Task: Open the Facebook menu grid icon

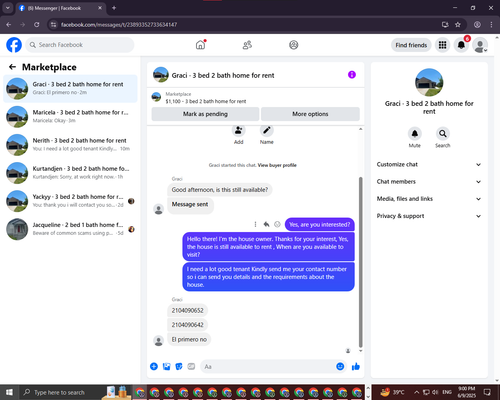Action: click(x=442, y=45)
